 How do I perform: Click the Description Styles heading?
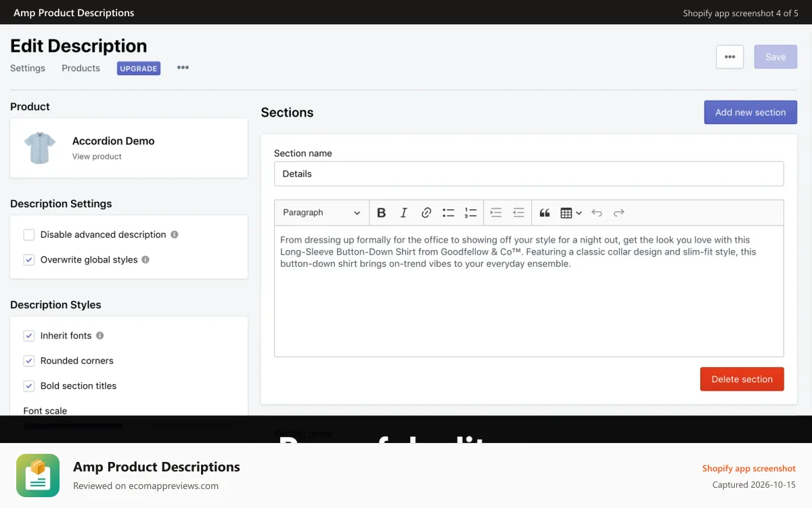(x=55, y=305)
